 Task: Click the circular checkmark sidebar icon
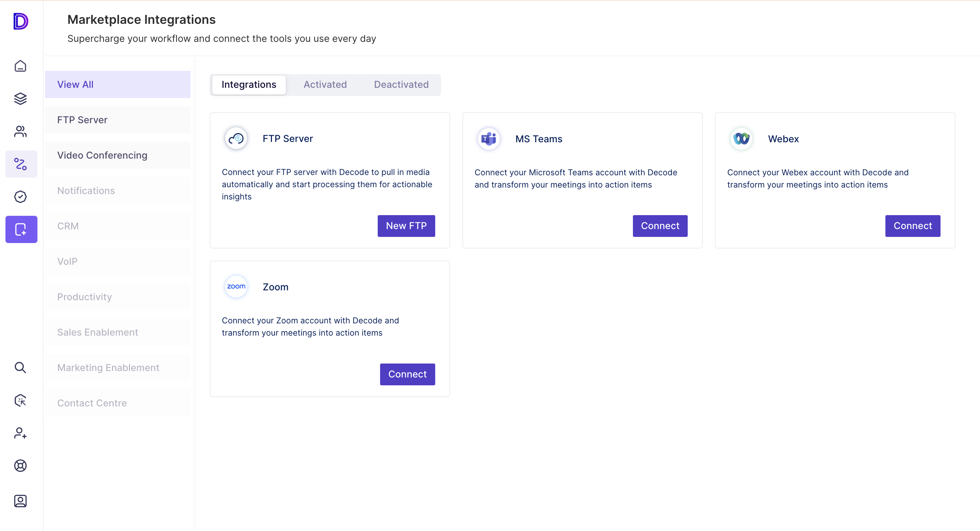20,197
